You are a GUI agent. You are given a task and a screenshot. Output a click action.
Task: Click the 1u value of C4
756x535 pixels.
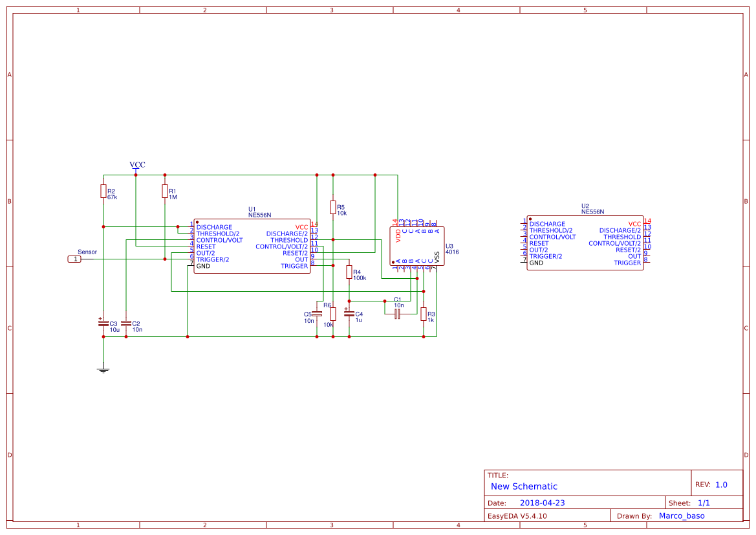point(359,320)
